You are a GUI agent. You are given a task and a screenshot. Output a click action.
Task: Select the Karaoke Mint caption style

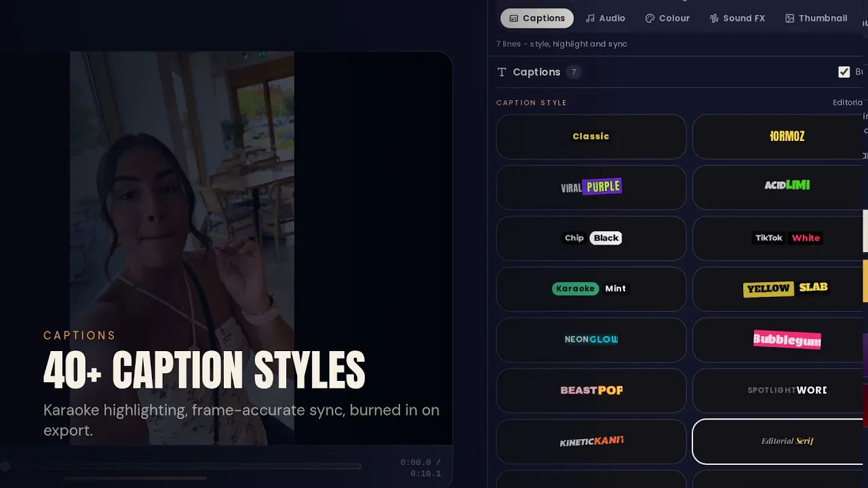coord(591,289)
